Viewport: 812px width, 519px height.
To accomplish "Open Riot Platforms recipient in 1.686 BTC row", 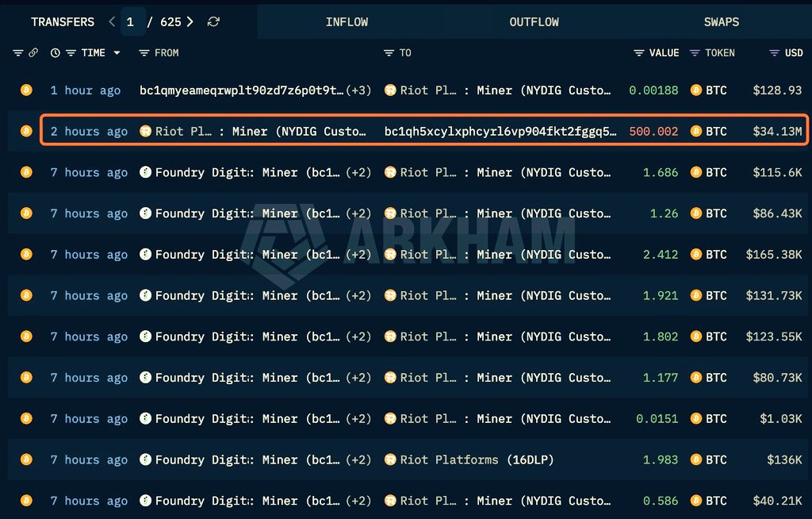I will point(505,172).
